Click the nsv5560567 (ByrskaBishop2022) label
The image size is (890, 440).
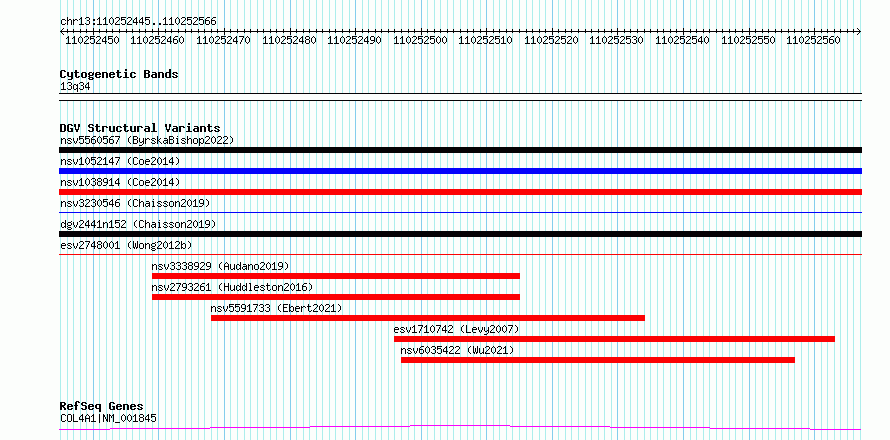[x=147, y=140]
